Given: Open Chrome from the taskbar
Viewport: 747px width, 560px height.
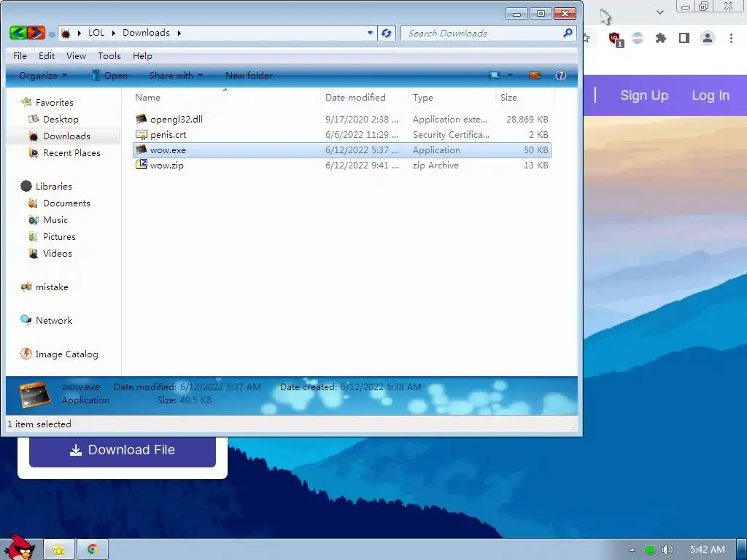Looking at the screenshot, I should click(93, 550).
